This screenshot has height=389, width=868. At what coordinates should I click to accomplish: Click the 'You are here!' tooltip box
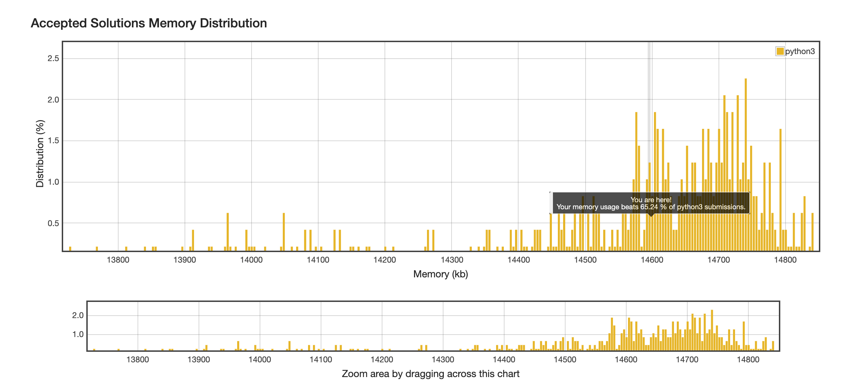pyautogui.click(x=650, y=203)
